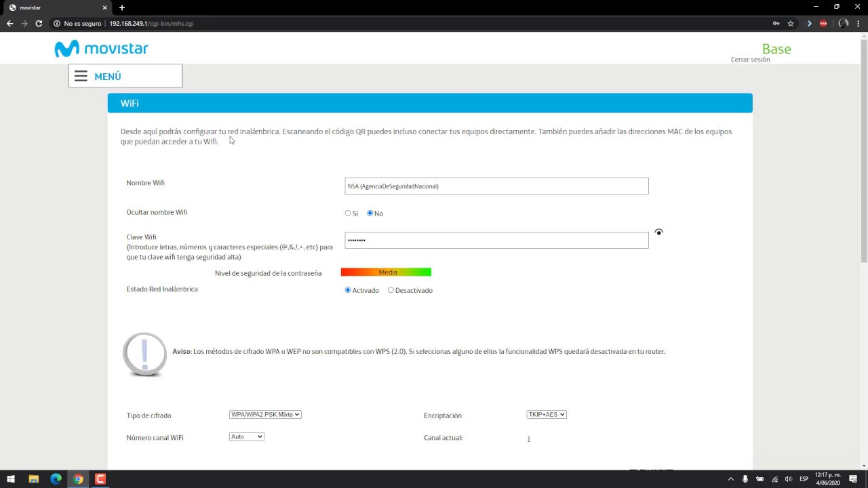Click the Tipo de cifrado label

pos(149,415)
